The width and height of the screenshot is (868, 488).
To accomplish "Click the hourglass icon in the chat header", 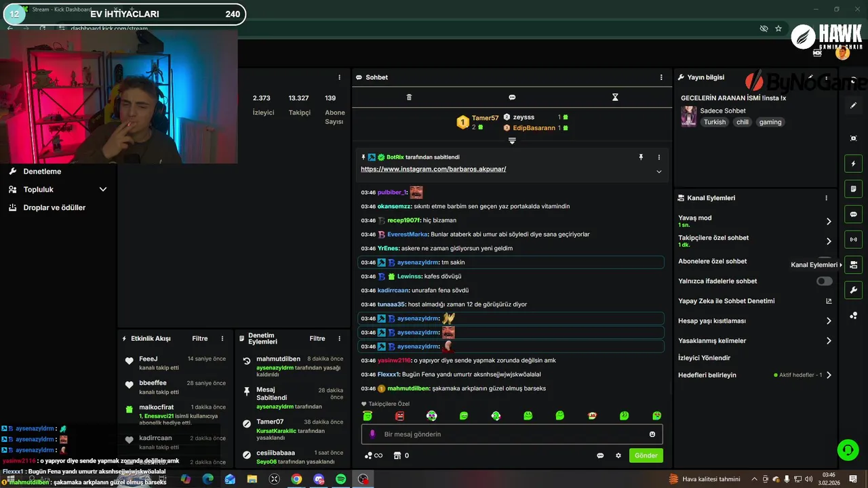I will pyautogui.click(x=615, y=98).
